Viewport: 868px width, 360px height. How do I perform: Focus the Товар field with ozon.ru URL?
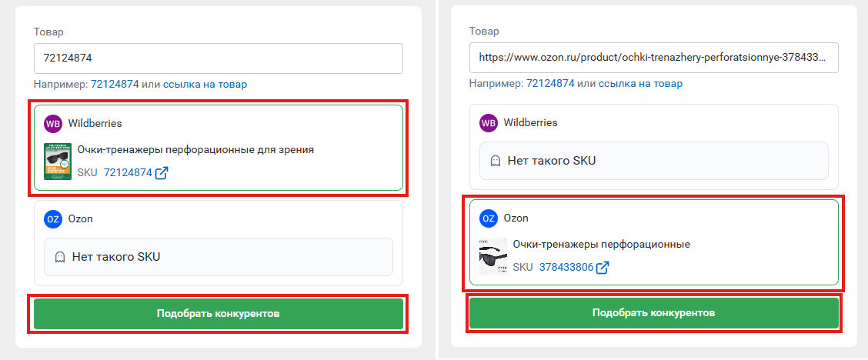654,58
